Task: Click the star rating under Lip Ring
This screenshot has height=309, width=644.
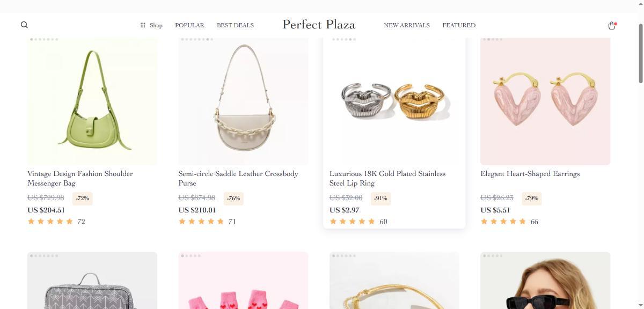Action: point(352,222)
